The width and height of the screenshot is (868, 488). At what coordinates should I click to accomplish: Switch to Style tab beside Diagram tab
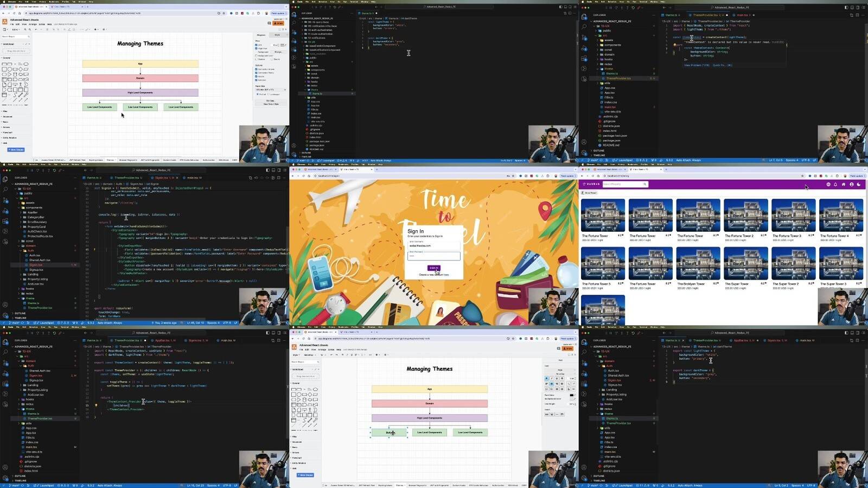[277, 35]
